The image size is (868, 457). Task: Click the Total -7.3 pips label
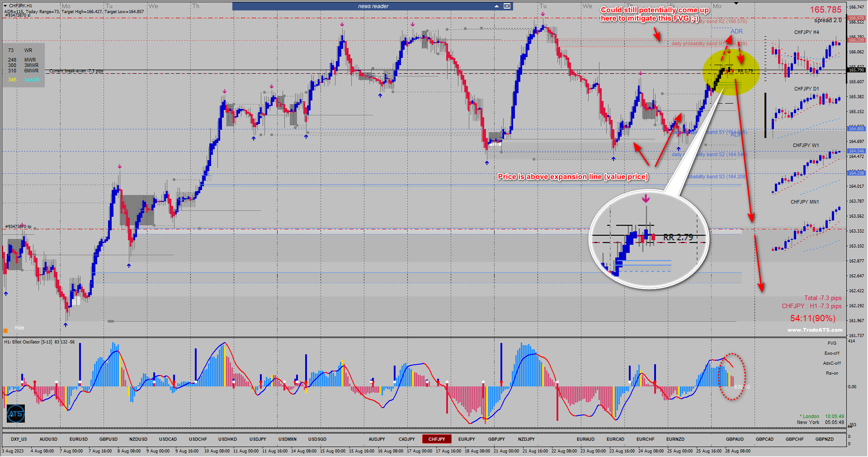[823, 298]
